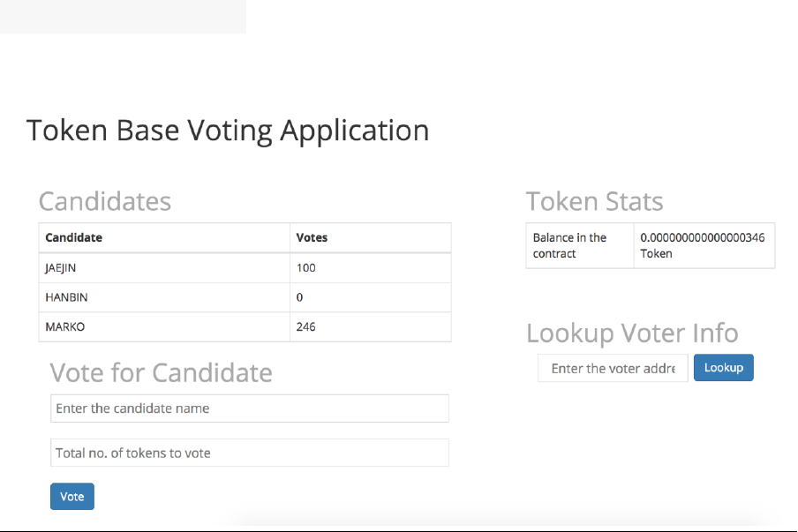Select the voter address input box

pyautogui.click(x=613, y=368)
